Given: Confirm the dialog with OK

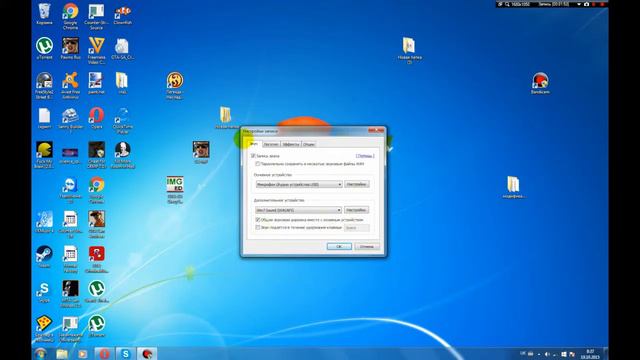Looking at the screenshot, I should [x=339, y=247].
